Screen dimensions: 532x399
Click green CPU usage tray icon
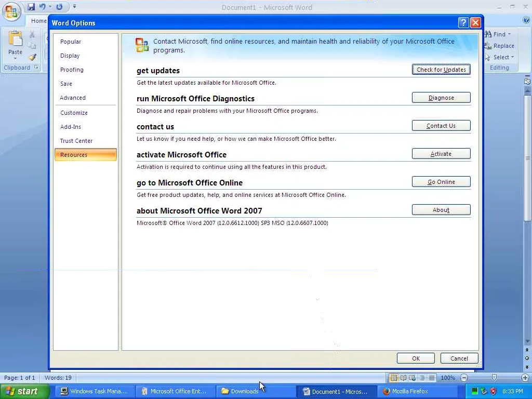[x=475, y=391]
